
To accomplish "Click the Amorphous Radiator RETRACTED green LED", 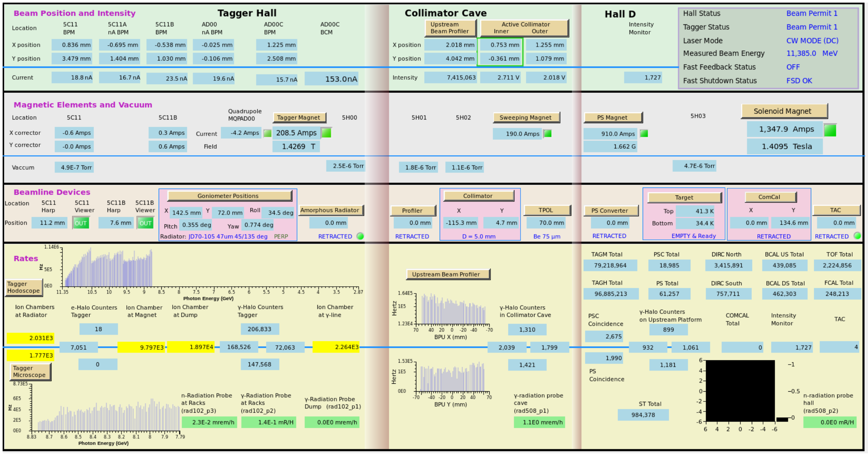I will point(360,236).
